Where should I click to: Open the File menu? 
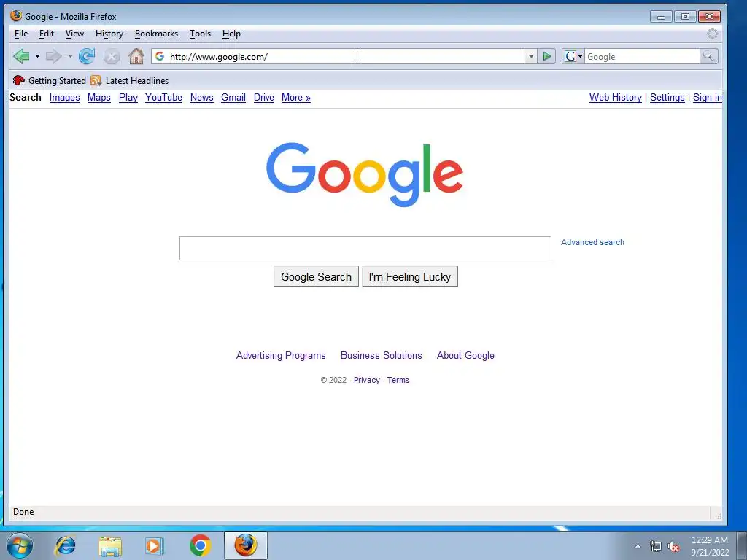21,34
